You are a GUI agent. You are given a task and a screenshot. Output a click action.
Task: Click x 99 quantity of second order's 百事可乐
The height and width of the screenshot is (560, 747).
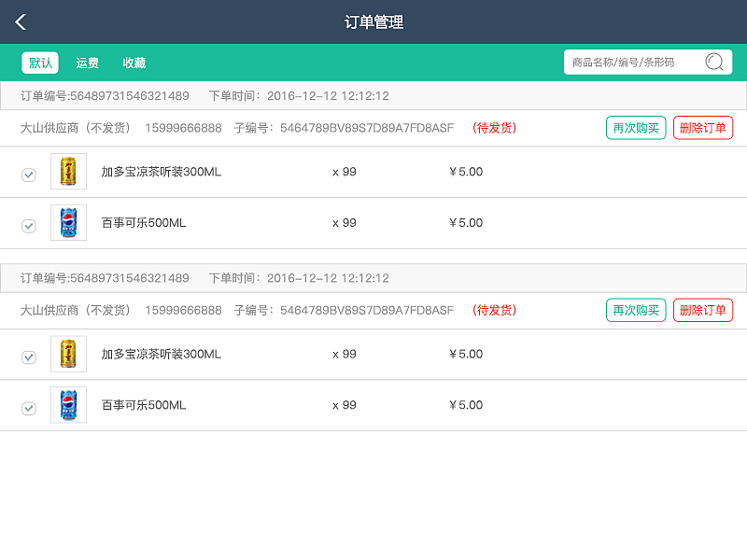(x=345, y=405)
